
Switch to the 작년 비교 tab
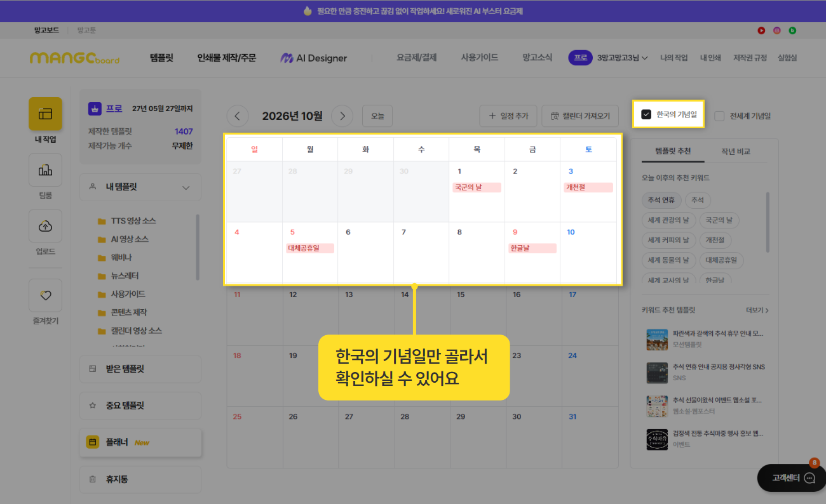736,151
